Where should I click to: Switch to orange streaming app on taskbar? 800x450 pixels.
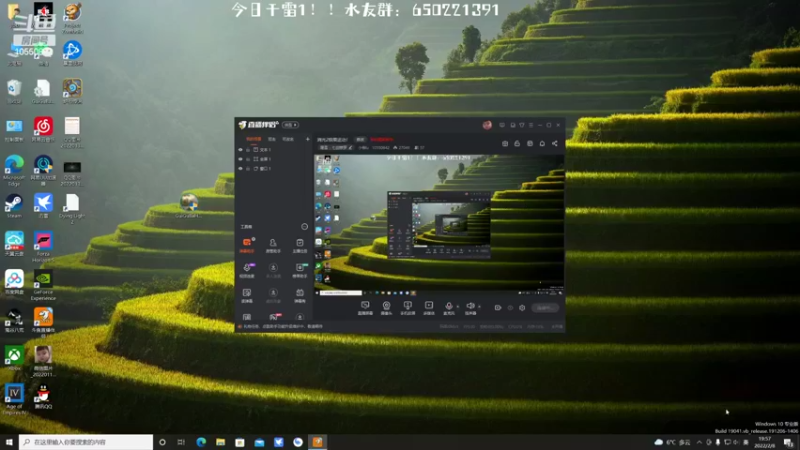coord(317,442)
